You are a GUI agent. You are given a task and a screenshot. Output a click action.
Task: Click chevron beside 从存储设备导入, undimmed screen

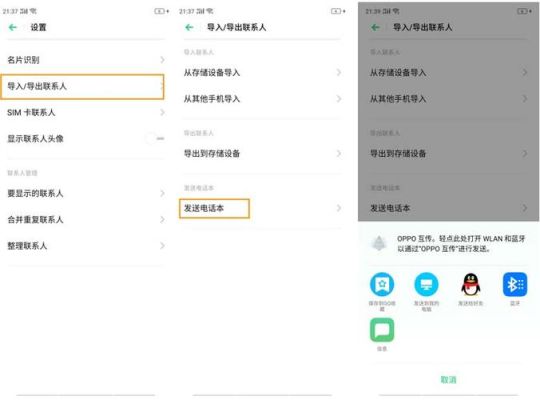coord(339,72)
